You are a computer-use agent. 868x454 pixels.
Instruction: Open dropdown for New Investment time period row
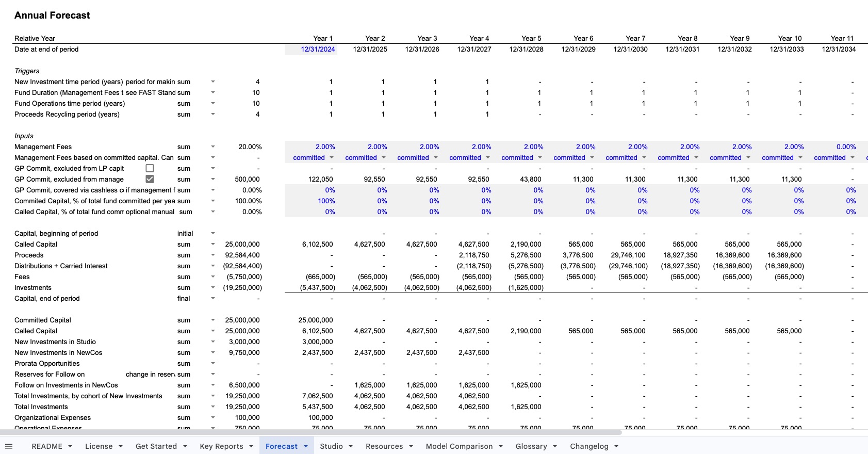[213, 82]
